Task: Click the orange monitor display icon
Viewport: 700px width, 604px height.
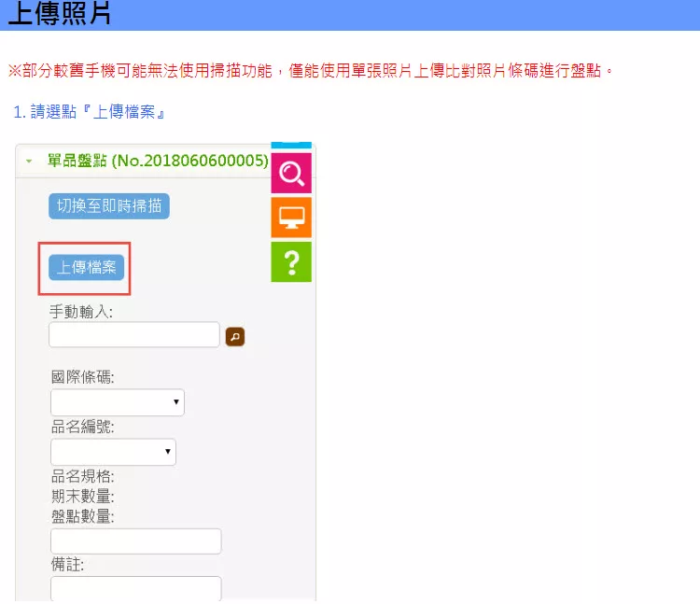Action: point(290,218)
